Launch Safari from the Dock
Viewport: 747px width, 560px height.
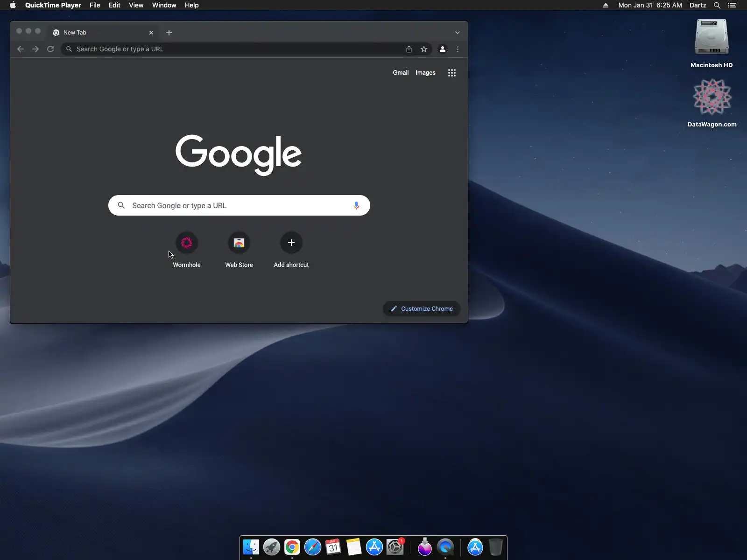click(313, 547)
